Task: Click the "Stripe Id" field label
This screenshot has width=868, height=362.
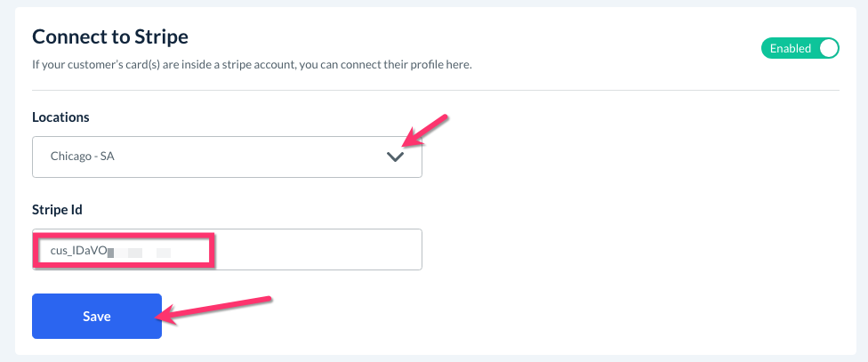Action: click(57, 210)
